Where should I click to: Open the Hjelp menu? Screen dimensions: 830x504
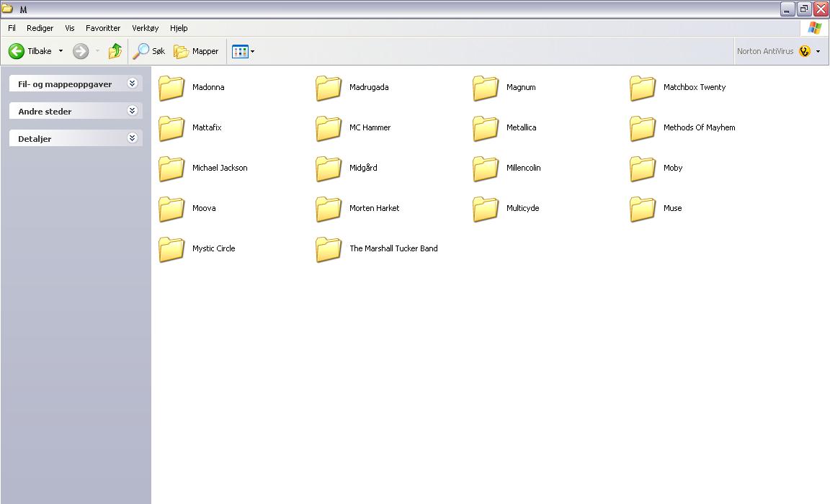point(179,28)
